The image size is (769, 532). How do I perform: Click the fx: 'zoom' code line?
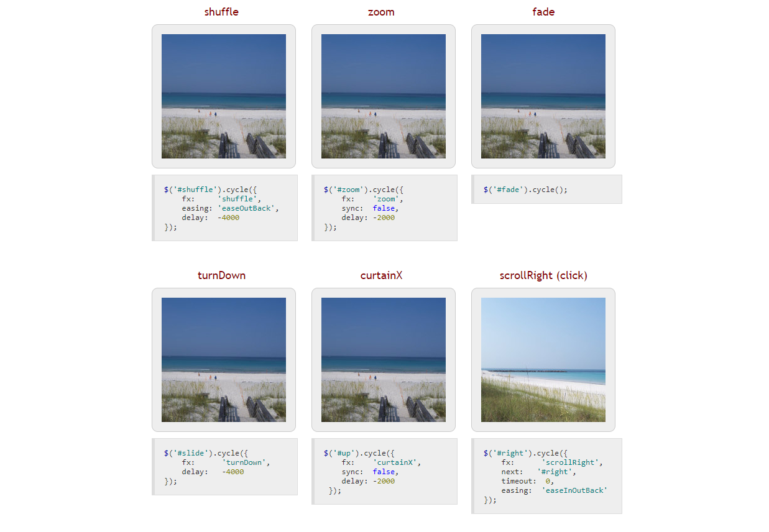click(372, 199)
